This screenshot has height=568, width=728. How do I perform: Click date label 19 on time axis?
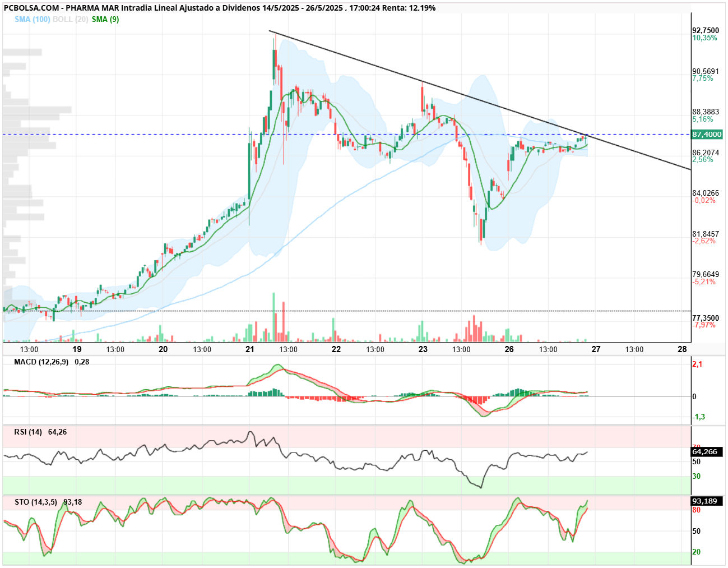click(77, 349)
